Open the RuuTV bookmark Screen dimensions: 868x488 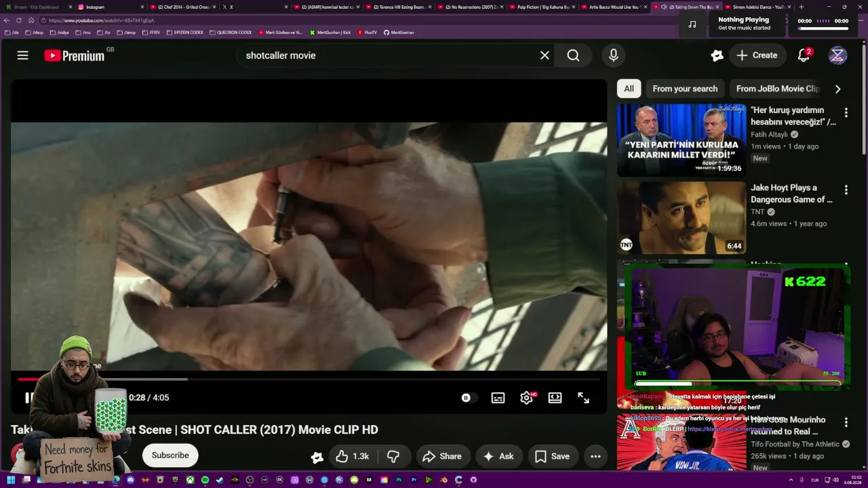point(367,33)
